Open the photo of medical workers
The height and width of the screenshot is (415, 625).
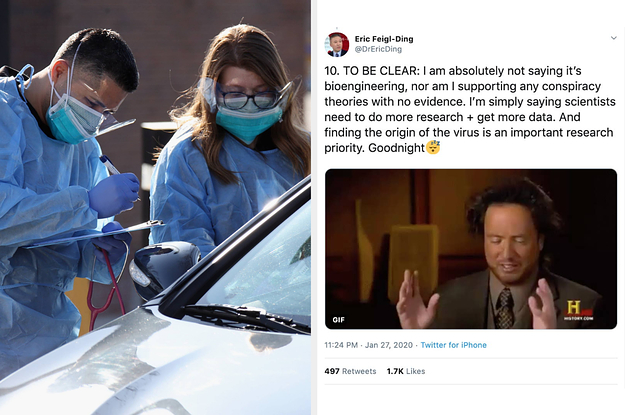tap(155, 207)
